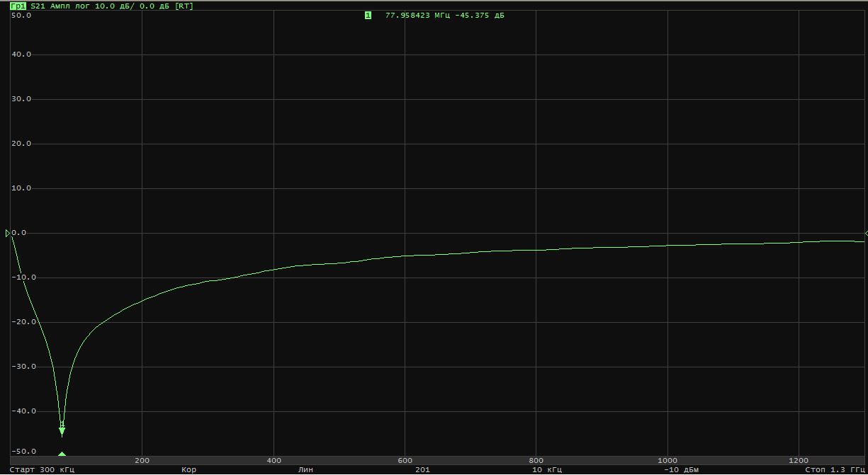Click the left reference level triangle

8,233
